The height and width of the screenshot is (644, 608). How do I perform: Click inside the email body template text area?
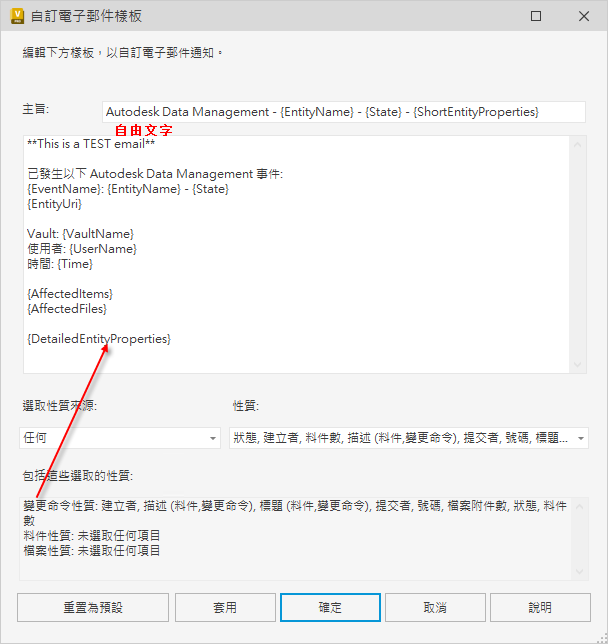[297, 255]
